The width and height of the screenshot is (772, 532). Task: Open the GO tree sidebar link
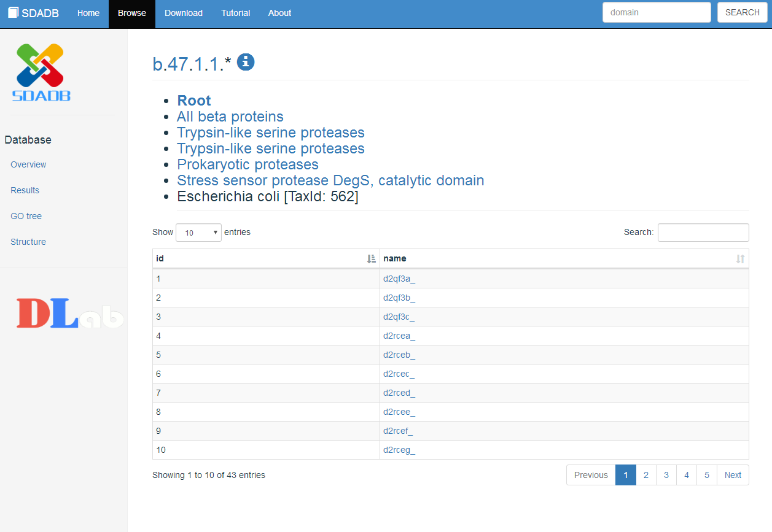click(x=26, y=216)
